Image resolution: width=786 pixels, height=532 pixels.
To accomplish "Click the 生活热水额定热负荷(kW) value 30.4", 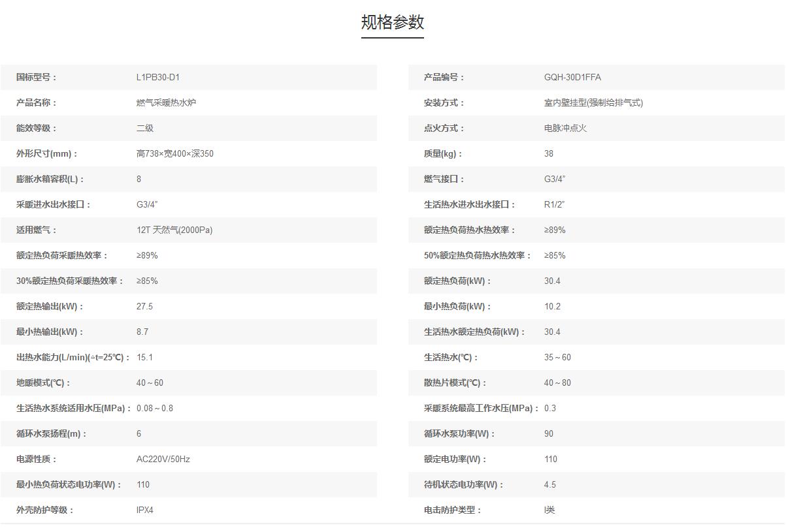I will pos(552,332).
